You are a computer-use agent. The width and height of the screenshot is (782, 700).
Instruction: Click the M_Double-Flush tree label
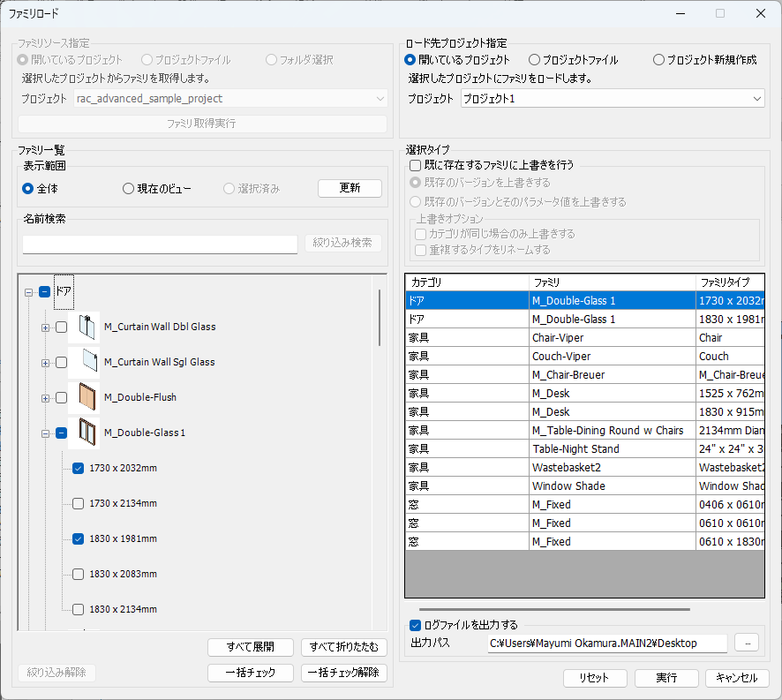140,397
